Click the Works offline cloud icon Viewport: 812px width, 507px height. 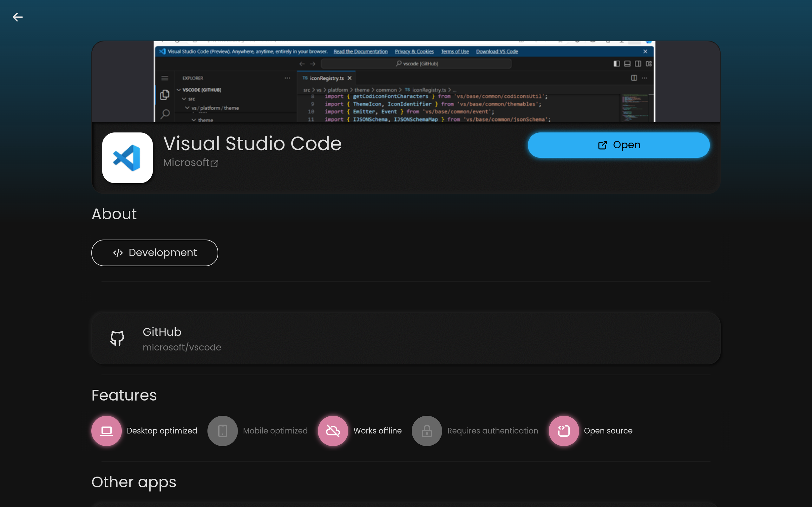[333, 431]
